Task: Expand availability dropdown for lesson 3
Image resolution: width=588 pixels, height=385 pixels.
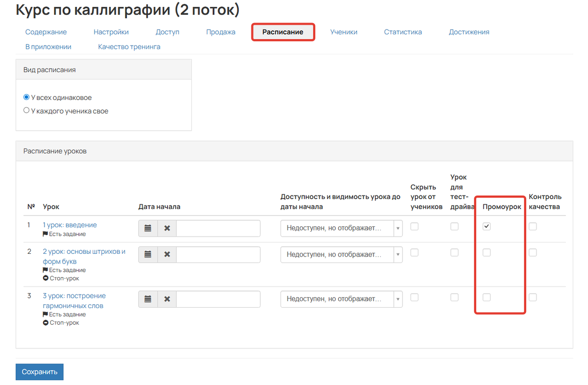Action: coord(341,299)
